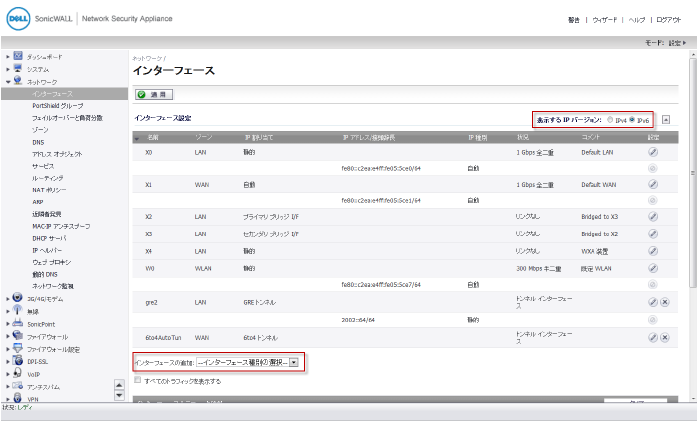Collapse the インターフェース設定 section arrow icon
The height and width of the screenshot is (442, 700).
click(666, 120)
